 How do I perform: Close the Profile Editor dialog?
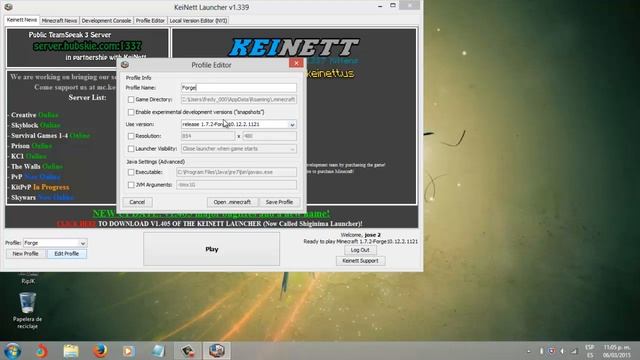click(x=296, y=63)
